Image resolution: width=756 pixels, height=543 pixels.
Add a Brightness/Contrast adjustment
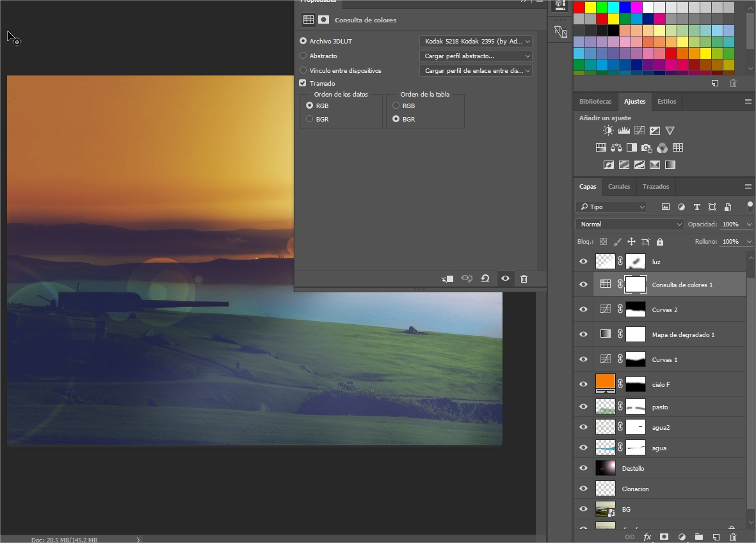point(609,130)
